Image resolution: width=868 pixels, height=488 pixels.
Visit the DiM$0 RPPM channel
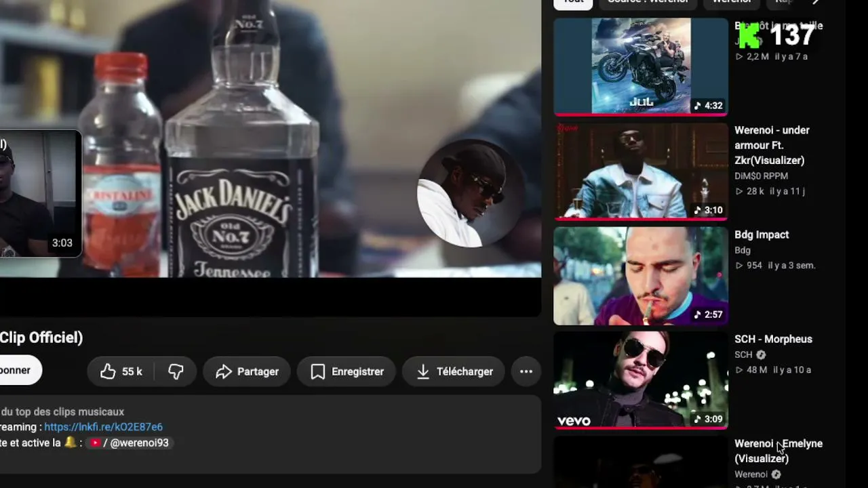761,176
